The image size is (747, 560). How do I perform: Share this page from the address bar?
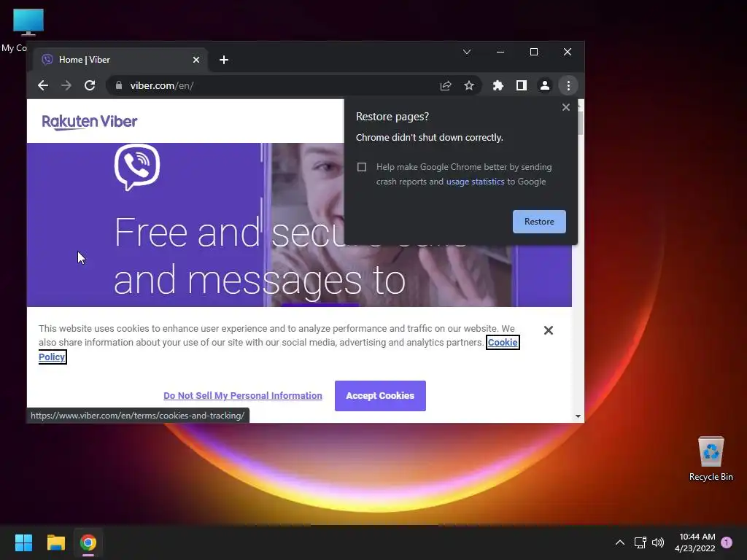click(x=446, y=86)
